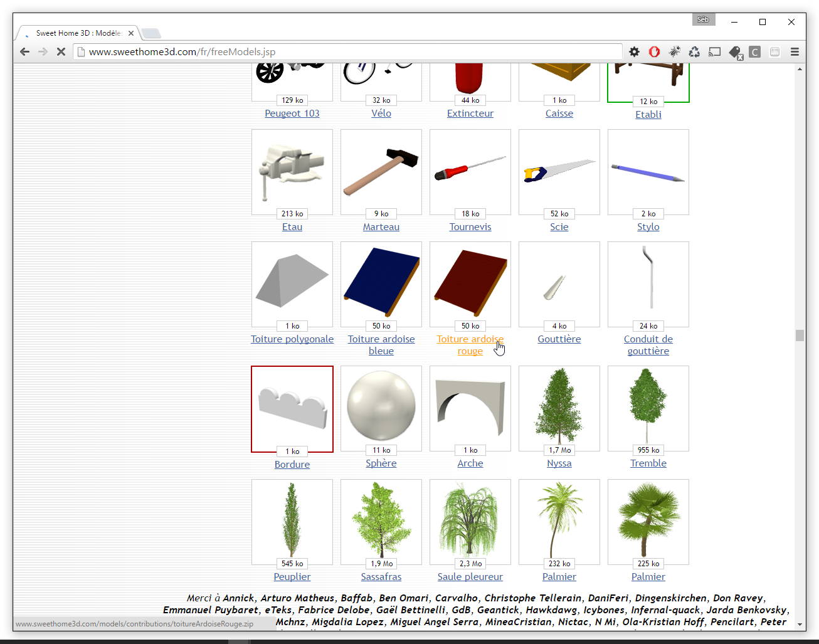Image resolution: width=819 pixels, height=644 pixels.
Task: Close the Sweet Home 3D tab
Action: pos(131,33)
